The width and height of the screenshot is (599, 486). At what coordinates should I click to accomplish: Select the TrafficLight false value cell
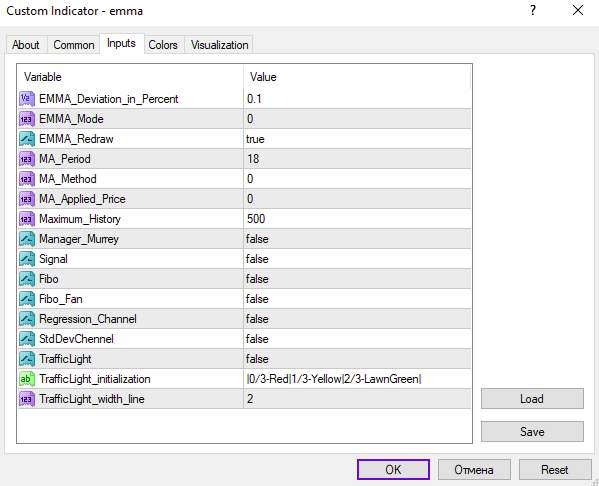357,359
